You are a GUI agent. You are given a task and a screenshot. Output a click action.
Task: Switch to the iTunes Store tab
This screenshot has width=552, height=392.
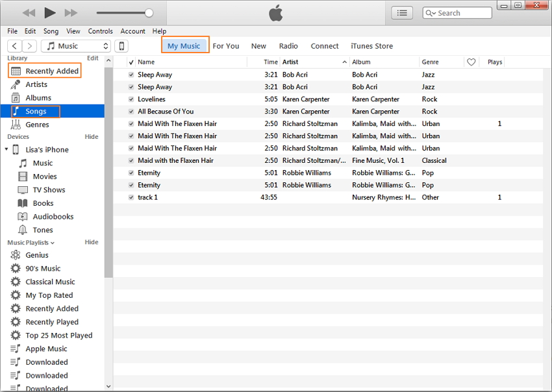371,46
